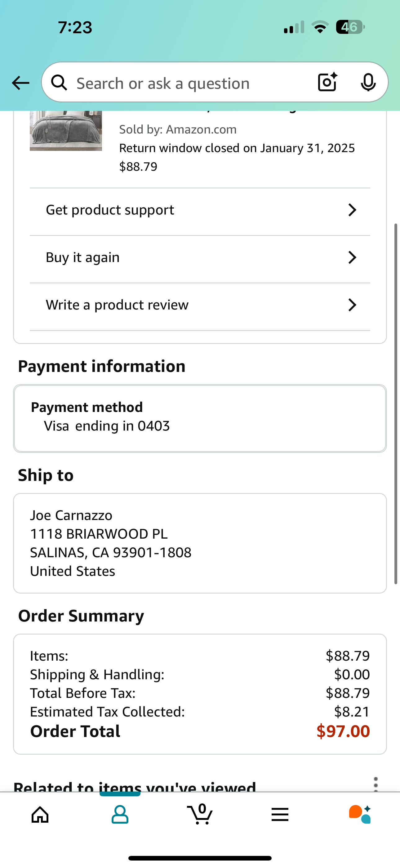This screenshot has width=400, height=868.
Task: Open the hamburger menu tab
Action: tap(280, 815)
